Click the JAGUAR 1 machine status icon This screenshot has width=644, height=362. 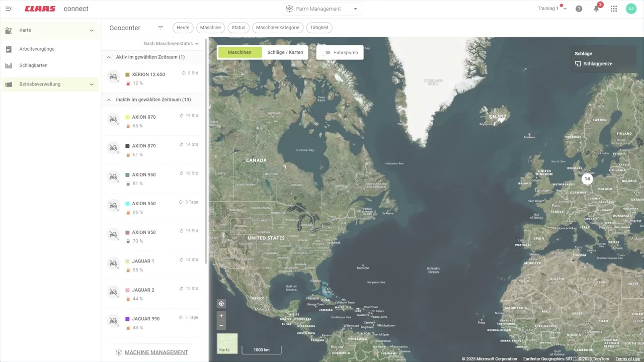[x=113, y=263]
